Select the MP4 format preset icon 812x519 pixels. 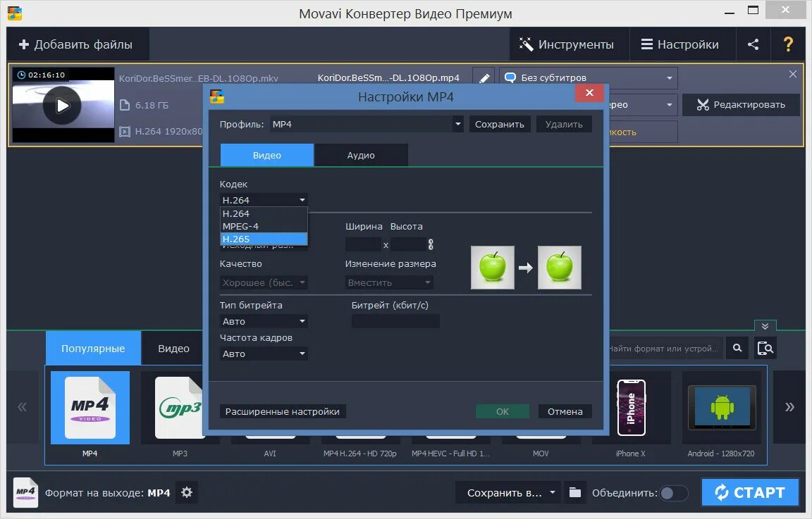pyautogui.click(x=90, y=407)
